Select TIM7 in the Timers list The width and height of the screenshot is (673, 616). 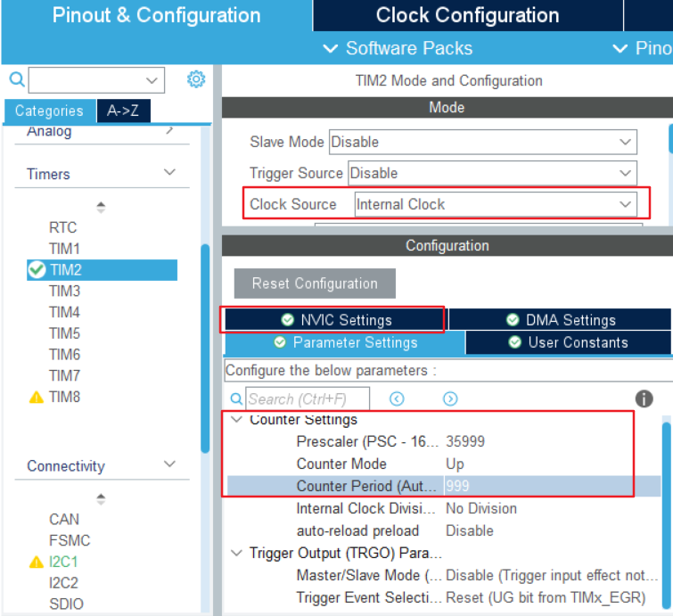click(x=64, y=376)
